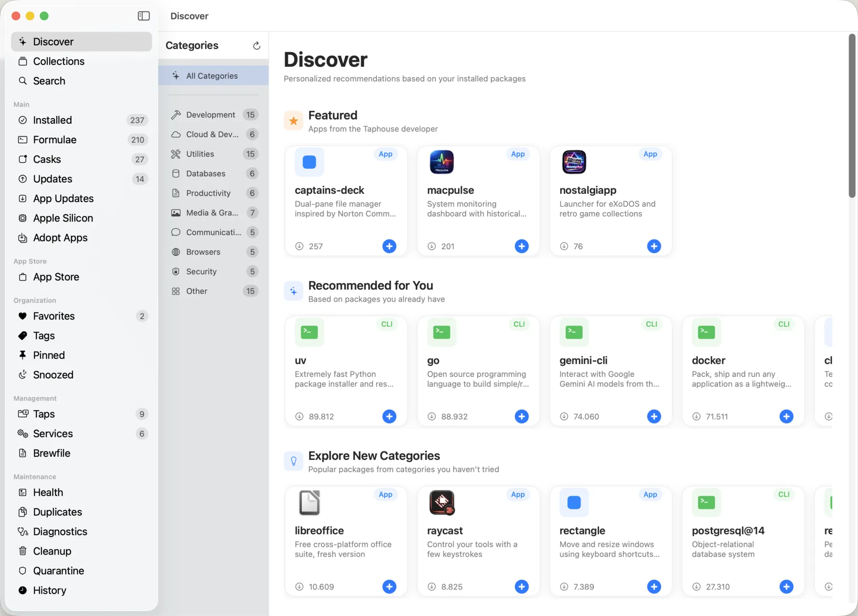Image resolution: width=858 pixels, height=616 pixels.
Task: Open Search in the sidebar
Action: click(82, 81)
